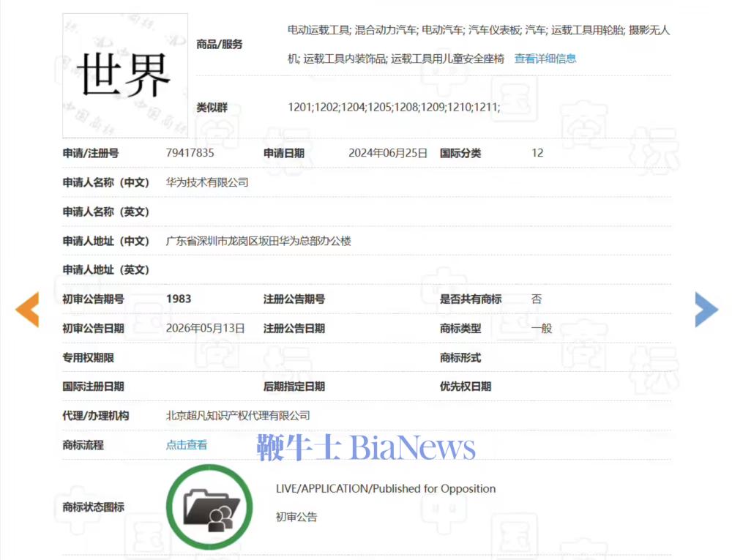Click the 申请人名称（中文） label

pos(106,182)
